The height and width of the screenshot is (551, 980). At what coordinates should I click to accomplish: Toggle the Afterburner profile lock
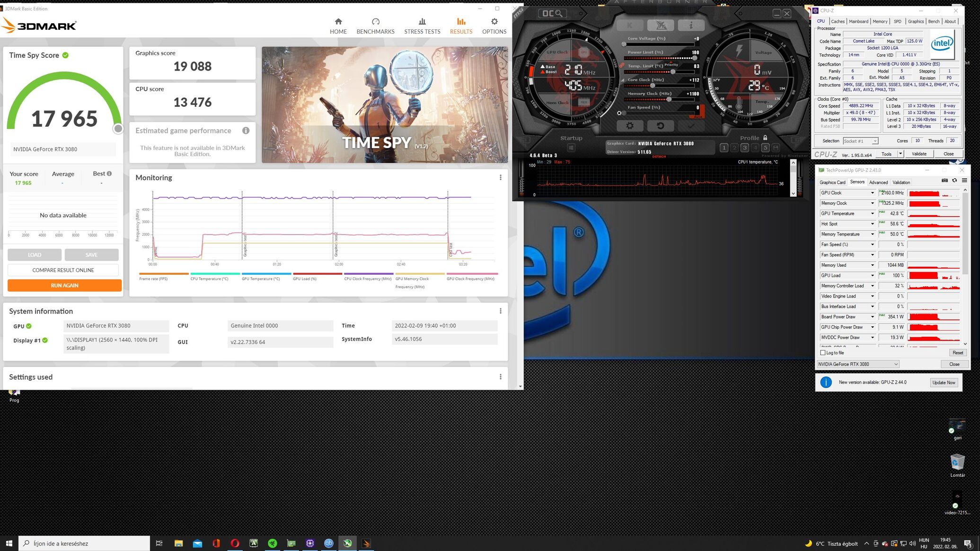[765, 138]
